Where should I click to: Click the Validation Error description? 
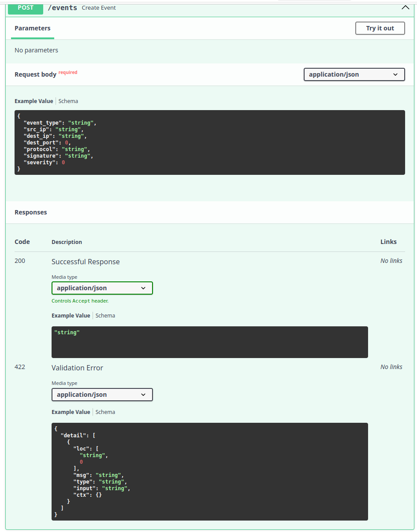coord(77,368)
